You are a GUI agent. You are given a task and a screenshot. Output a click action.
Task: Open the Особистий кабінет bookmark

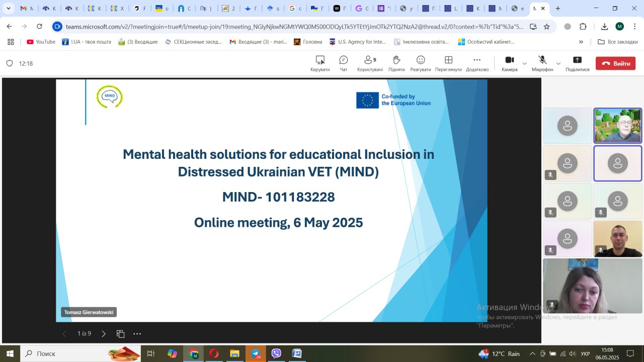coord(486,42)
